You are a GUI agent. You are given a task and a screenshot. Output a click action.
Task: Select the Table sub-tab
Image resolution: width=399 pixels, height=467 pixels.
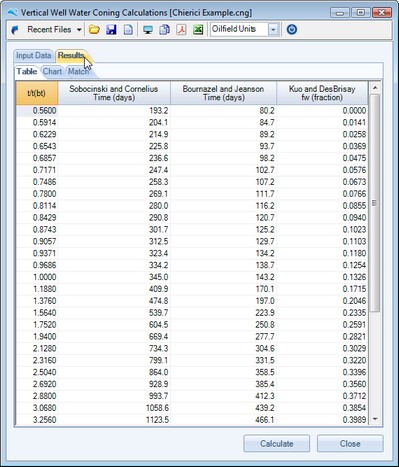pyautogui.click(x=27, y=71)
